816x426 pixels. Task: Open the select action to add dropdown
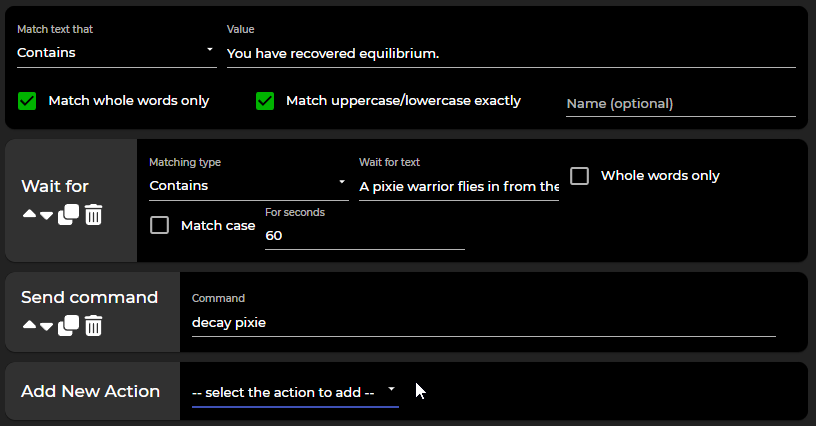point(295,392)
